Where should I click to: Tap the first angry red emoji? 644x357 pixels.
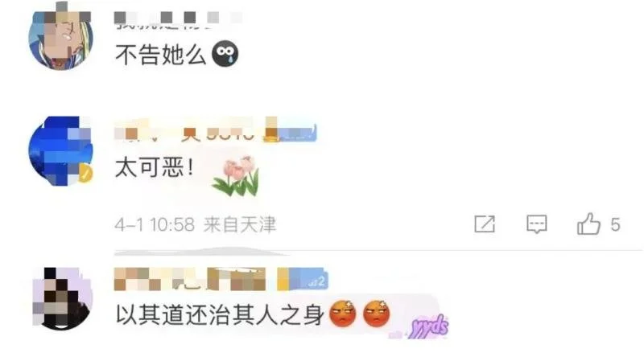343,314
